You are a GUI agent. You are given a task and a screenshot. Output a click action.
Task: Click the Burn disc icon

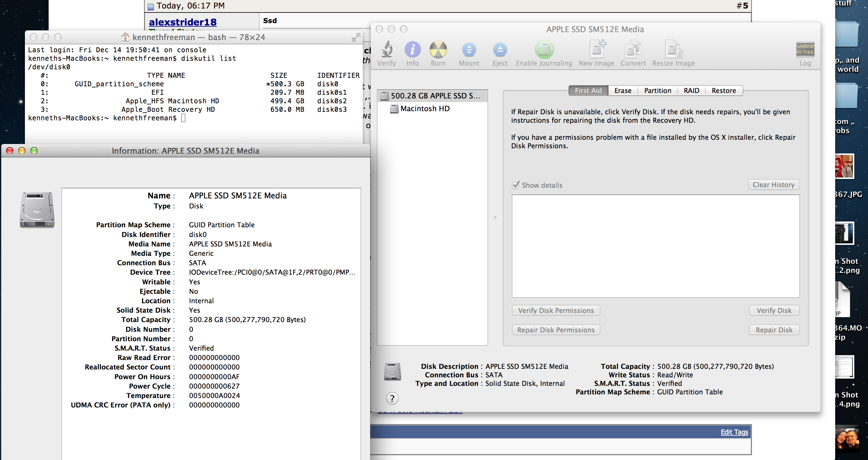[x=438, y=50]
